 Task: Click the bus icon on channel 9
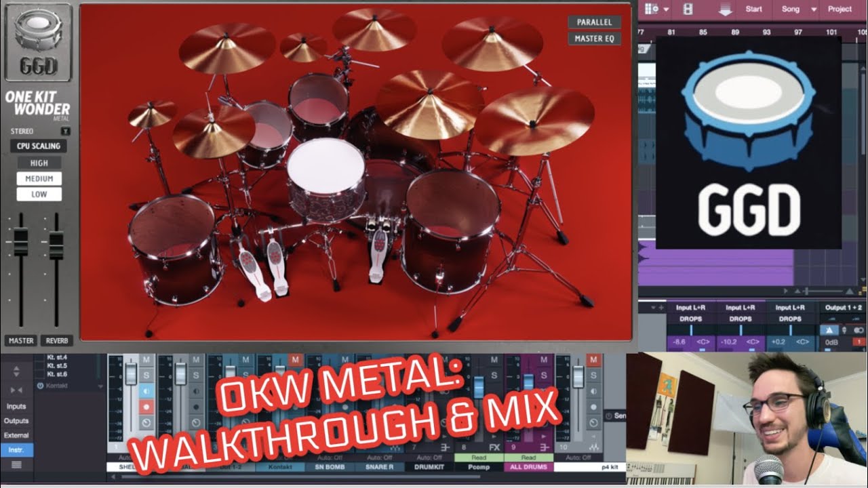pyautogui.click(x=544, y=447)
